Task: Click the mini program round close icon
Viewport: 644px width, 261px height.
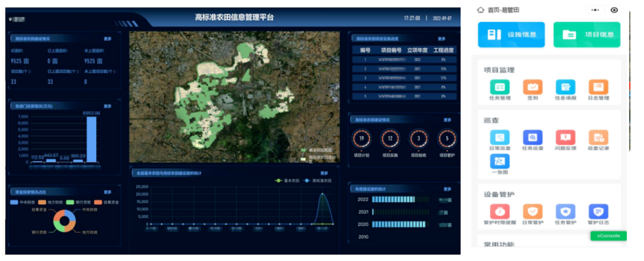Action: [614, 10]
